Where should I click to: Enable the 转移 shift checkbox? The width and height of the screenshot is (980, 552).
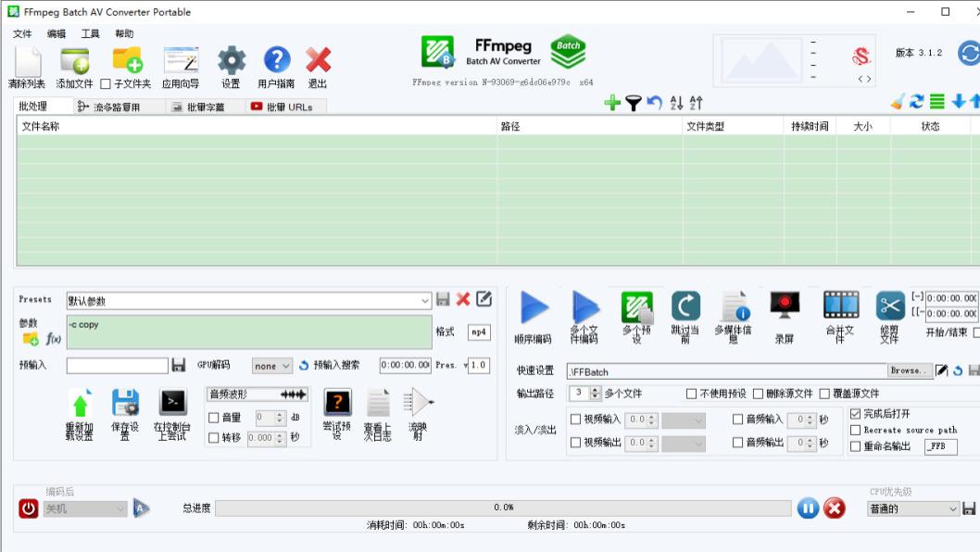214,437
